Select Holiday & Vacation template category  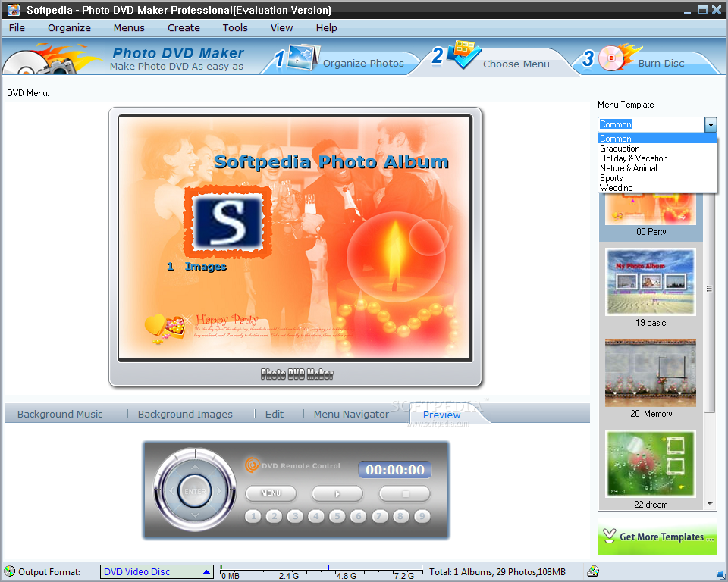pyautogui.click(x=657, y=158)
